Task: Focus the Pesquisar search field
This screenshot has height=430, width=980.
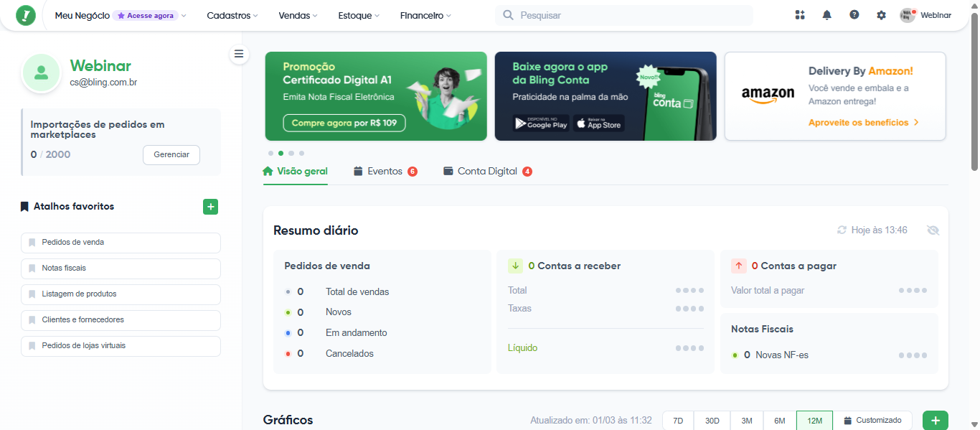Action: 624,15
